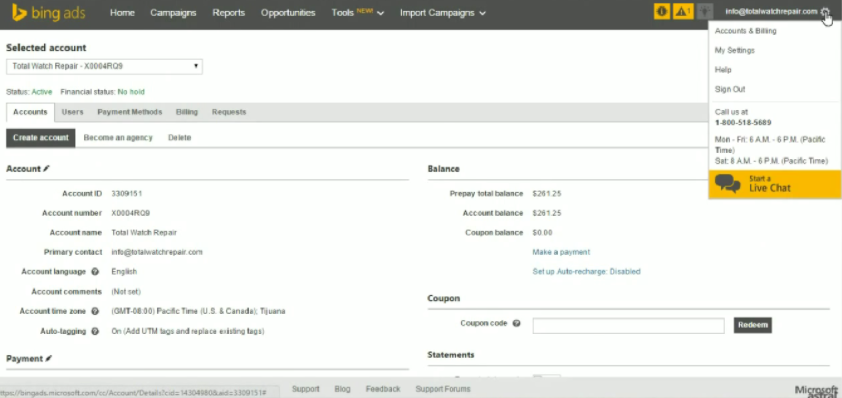This screenshot has height=398, width=842.
Task: Click the Pacific Time zone value
Action: (x=198, y=312)
